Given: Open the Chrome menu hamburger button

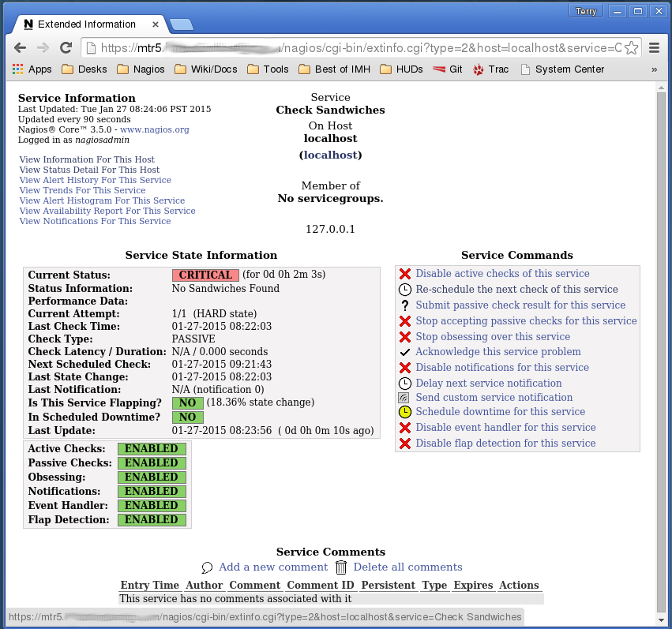Looking at the screenshot, I should pos(654,48).
